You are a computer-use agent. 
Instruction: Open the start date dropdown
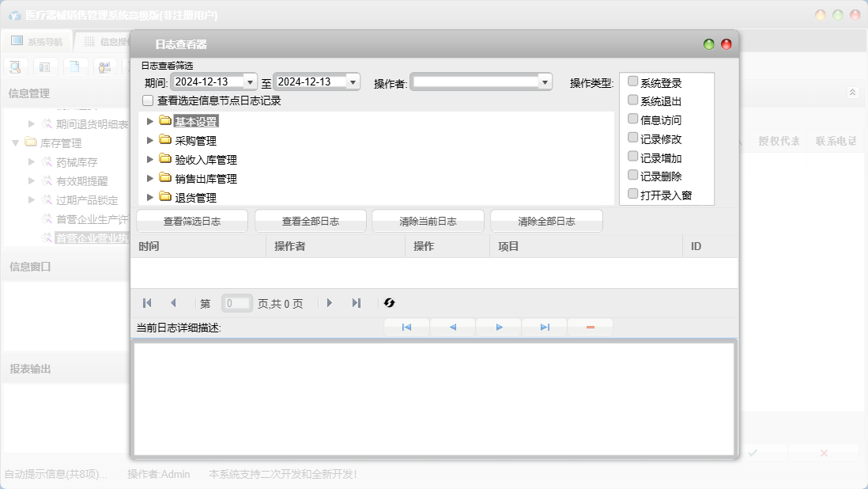tap(251, 82)
